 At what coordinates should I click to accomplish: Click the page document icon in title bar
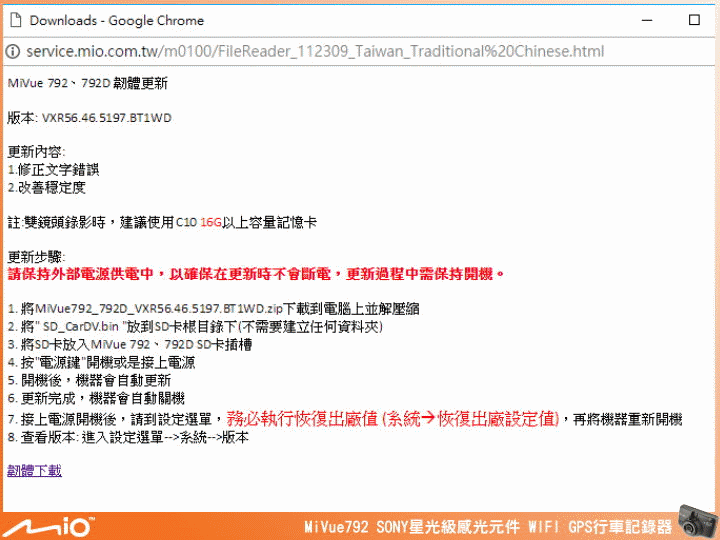point(16,20)
